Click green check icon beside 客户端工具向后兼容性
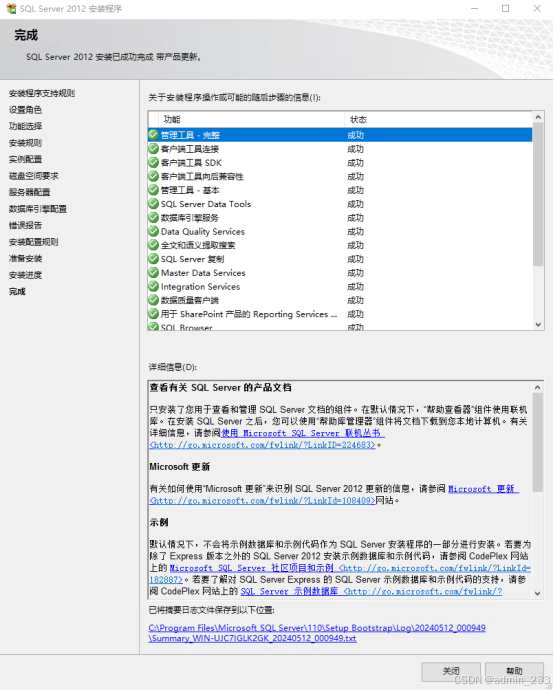554x691 pixels. pyautogui.click(x=153, y=176)
